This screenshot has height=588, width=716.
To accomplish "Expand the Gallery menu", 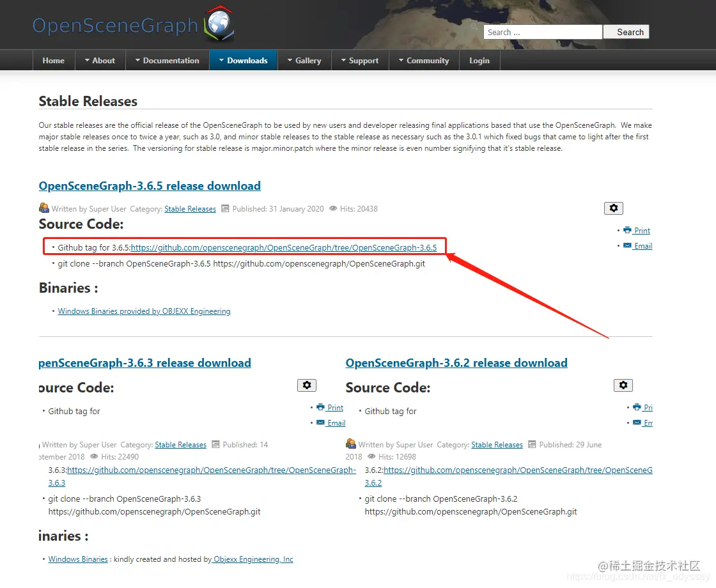I will (x=304, y=60).
